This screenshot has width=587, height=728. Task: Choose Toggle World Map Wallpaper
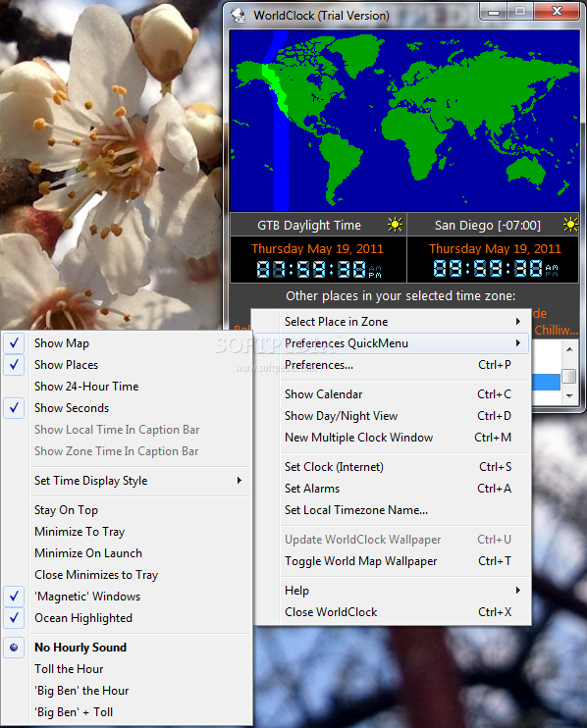click(x=391, y=561)
